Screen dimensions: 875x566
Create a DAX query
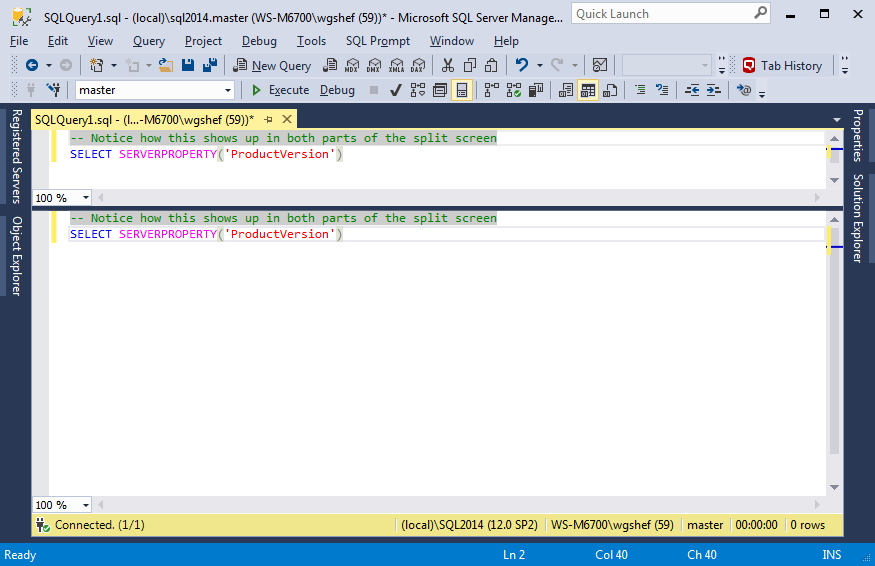click(x=418, y=65)
